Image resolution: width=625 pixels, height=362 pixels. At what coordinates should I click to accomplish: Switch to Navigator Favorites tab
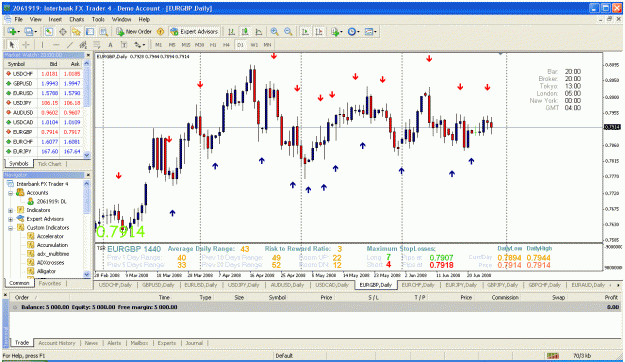click(49, 283)
